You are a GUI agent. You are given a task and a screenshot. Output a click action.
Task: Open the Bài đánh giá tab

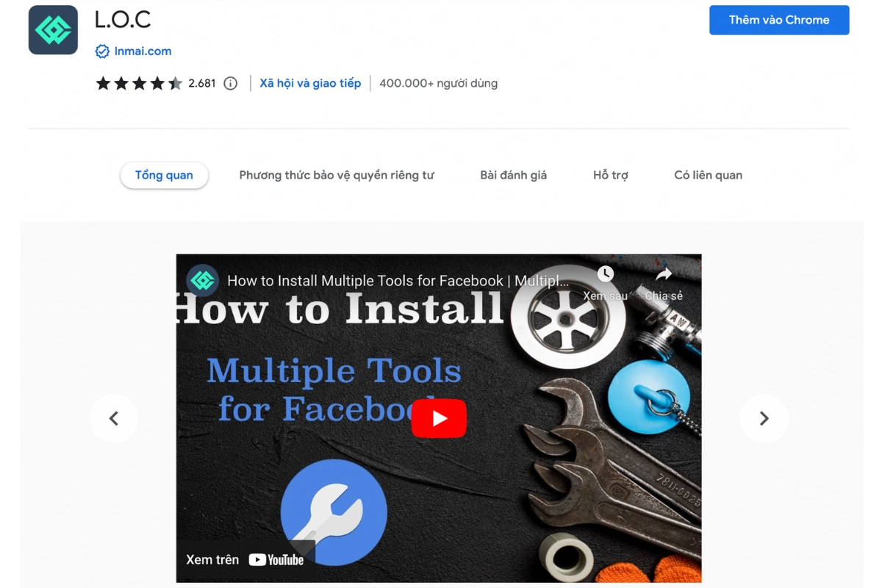[513, 176]
